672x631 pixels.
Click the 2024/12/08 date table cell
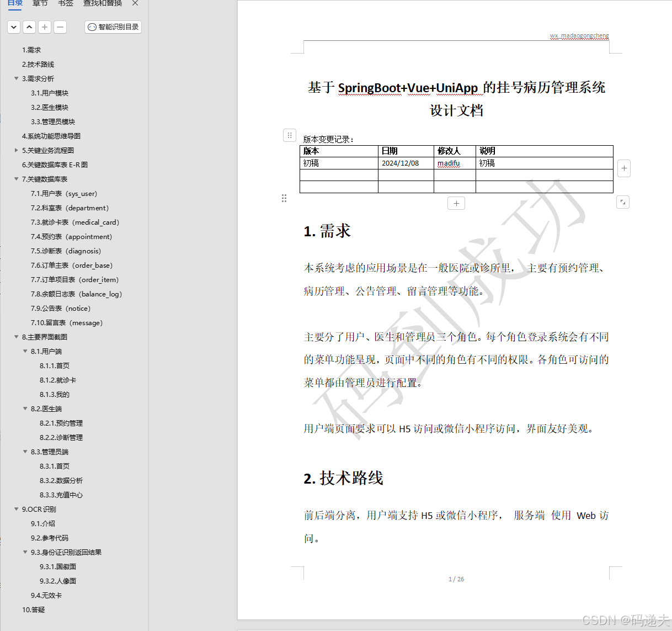(x=406, y=163)
